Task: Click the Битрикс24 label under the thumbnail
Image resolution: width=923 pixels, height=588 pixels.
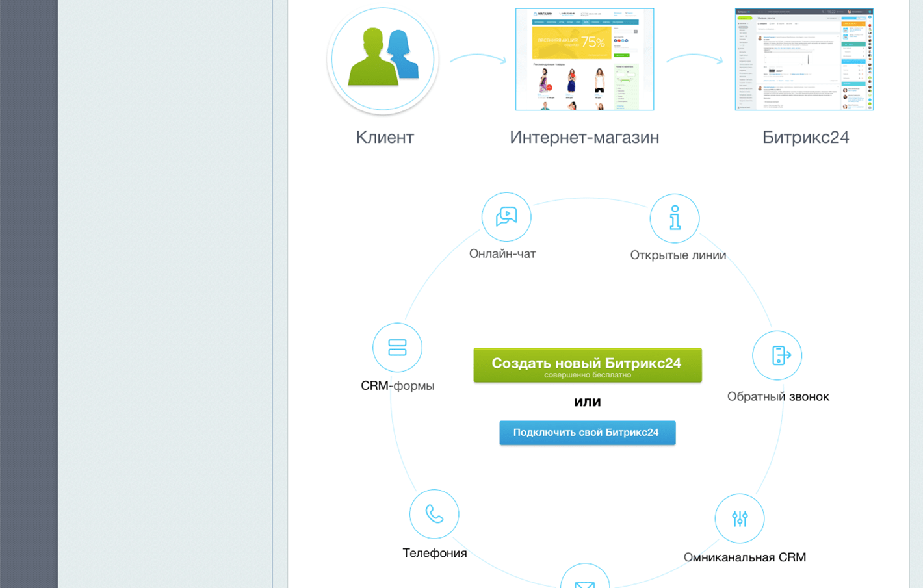Action: coord(805,137)
